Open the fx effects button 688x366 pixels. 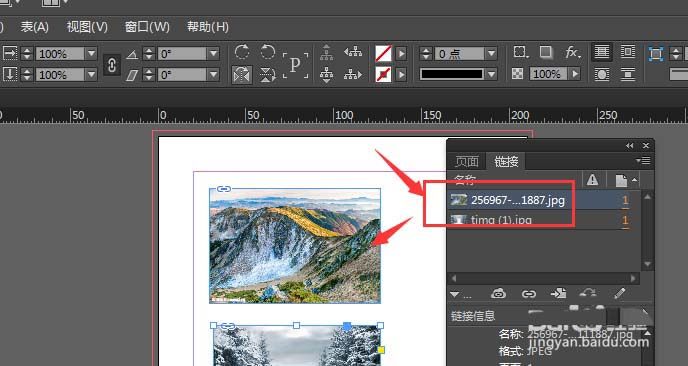[x=573, y=53]
